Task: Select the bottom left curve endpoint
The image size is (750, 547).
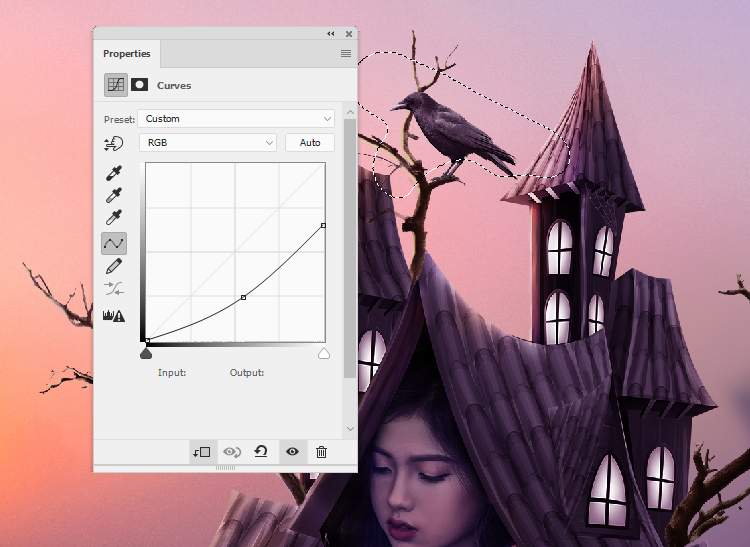Action: [x=147, y=340]
